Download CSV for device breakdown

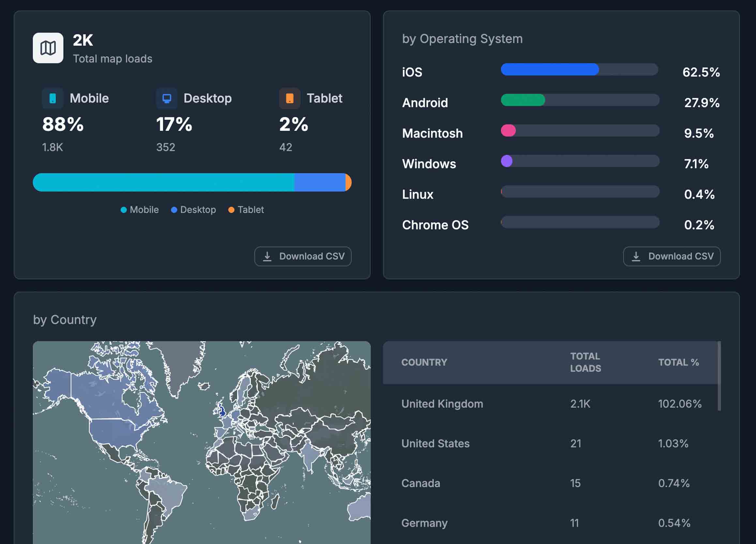pos(303,256)
